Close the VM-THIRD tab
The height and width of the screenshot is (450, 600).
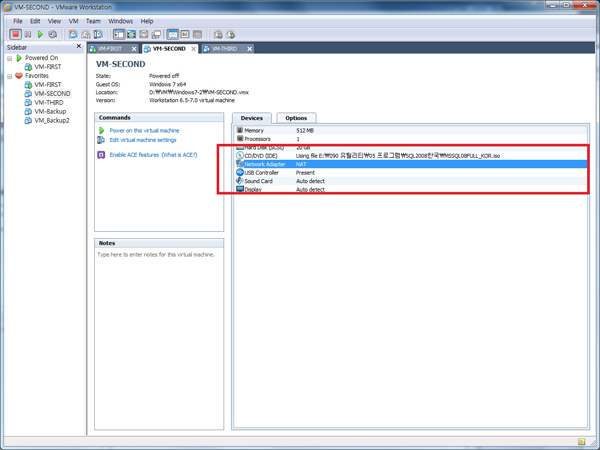point(249,49)
